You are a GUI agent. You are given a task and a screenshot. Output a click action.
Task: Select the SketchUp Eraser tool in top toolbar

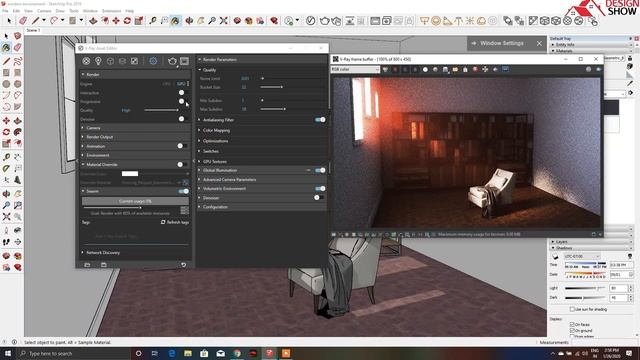pos(23,20)
